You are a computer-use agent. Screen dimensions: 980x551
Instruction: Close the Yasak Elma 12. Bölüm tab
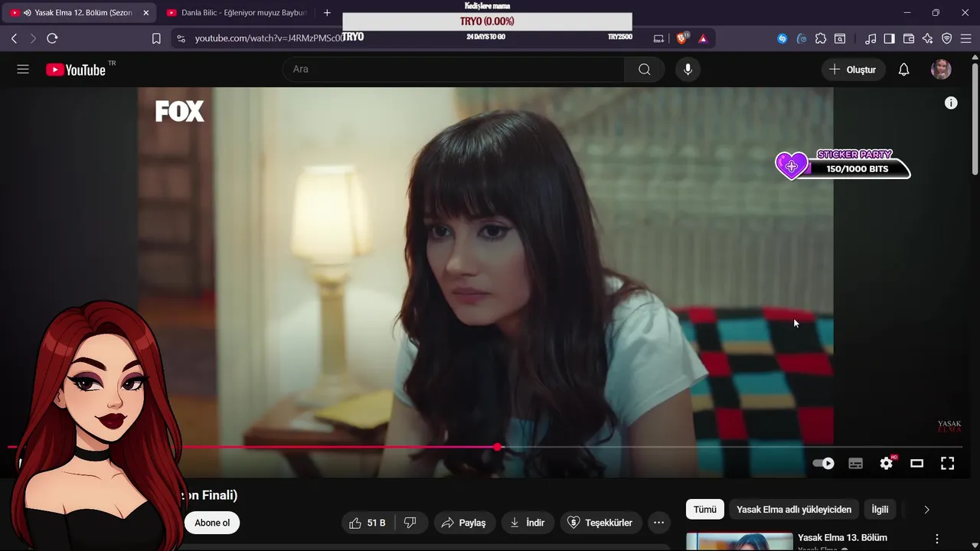pos(145,13)
